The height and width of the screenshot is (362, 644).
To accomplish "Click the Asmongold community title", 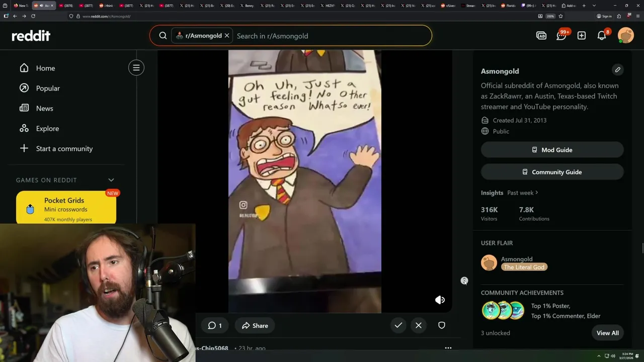I will [x=500, y=71].
